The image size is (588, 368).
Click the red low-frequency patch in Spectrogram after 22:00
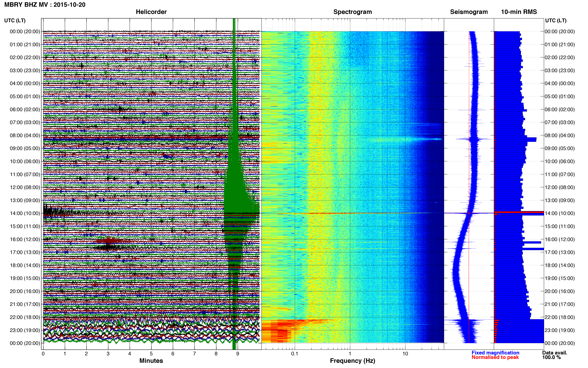[x=279, y=331]
